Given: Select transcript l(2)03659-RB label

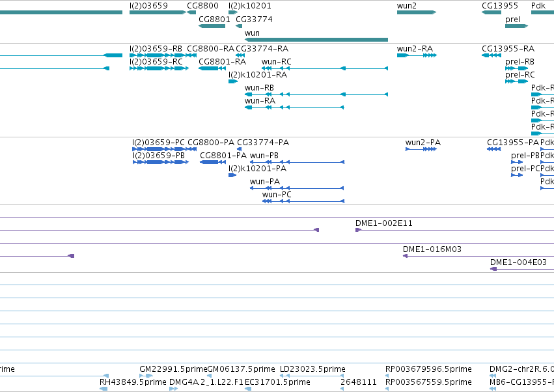Looking at the screenshot, I should 156,49.
